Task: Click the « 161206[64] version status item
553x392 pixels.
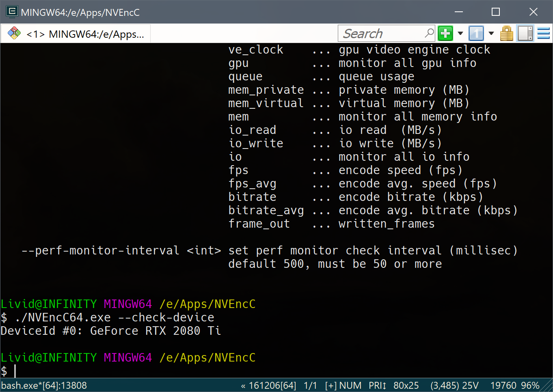Action: (268, 386)
